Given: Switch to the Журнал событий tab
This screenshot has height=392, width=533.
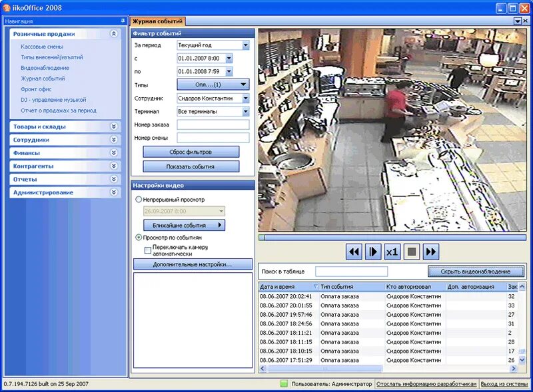Looking at the screenshot, I should pyautogui.click(x=158, y=21).
